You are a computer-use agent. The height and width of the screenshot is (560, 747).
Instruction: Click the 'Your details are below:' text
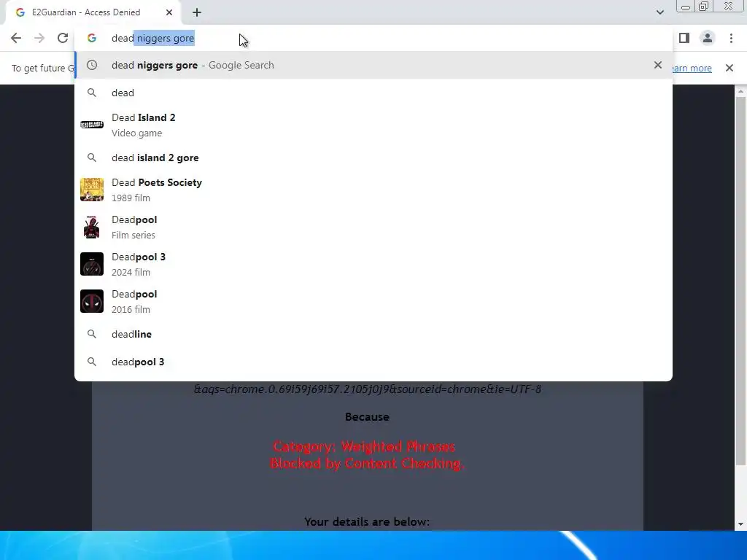367,522
